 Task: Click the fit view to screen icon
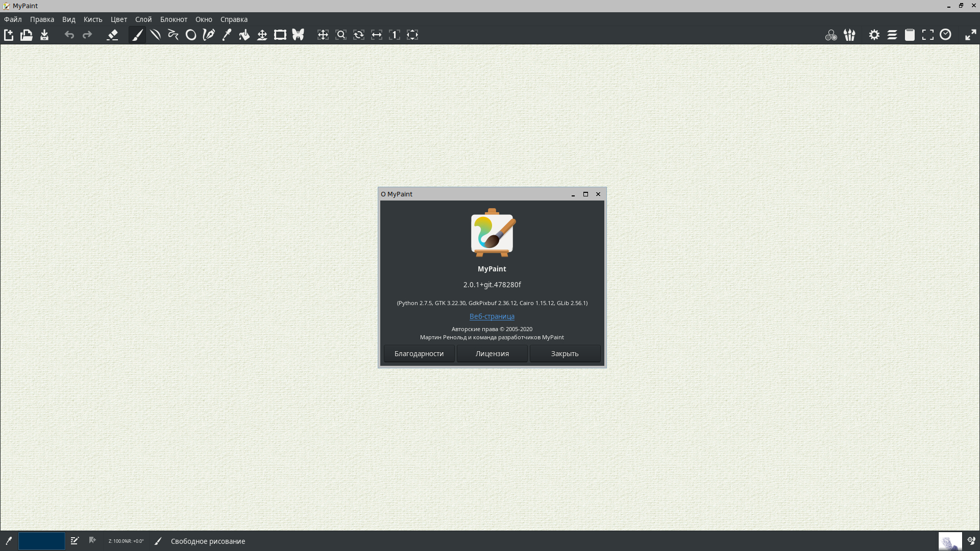pos(412,35)
